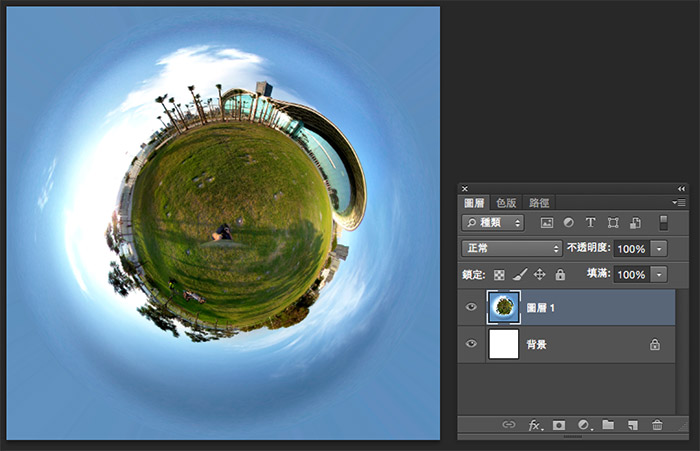Add a layer style with fx icon

[534, 425]
